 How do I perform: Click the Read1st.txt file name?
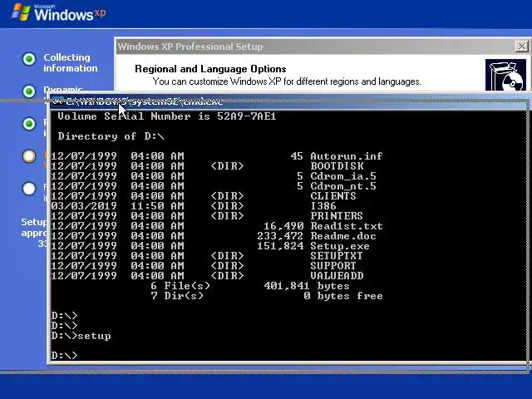(346, 226)
